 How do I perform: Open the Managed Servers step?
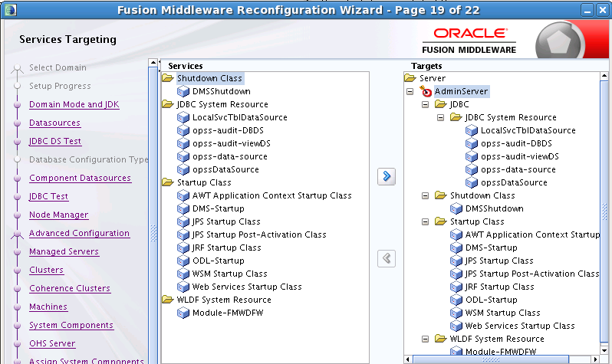click(x=64, y=251)
